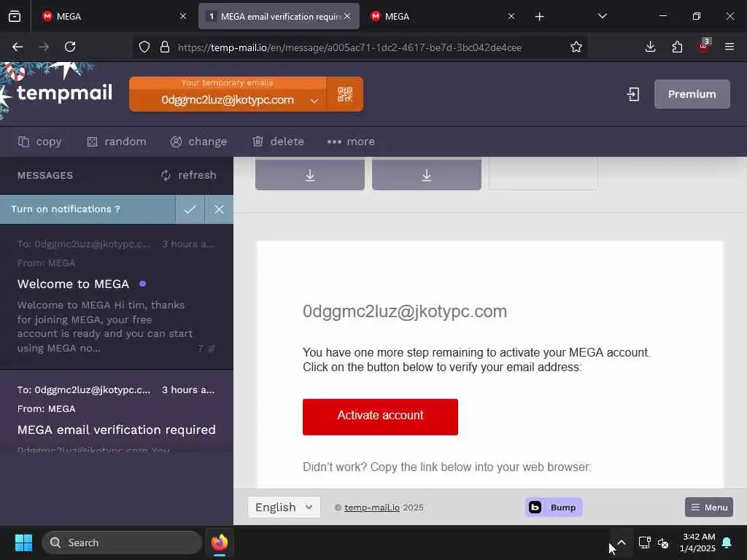Screen dimensions: 747x560
Task: Open the muted volume tray icon
Action: [662, 542]
